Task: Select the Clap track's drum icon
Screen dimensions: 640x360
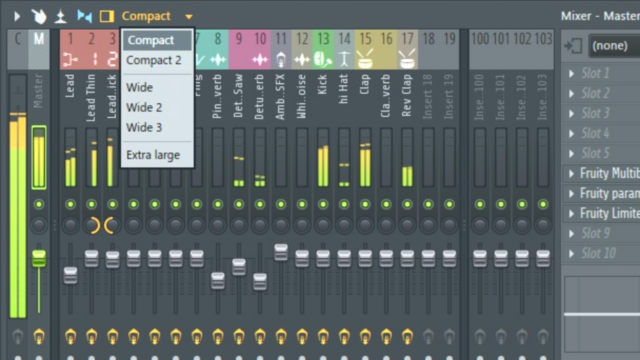Action: tap(365, 59)
